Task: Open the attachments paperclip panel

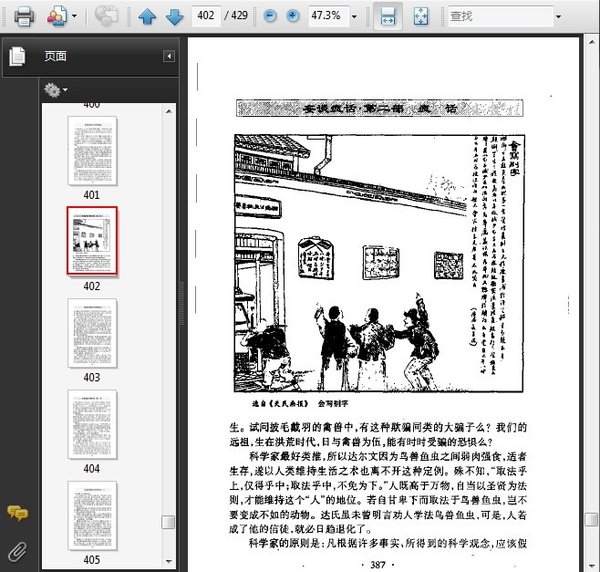Action: click(18, 551)
